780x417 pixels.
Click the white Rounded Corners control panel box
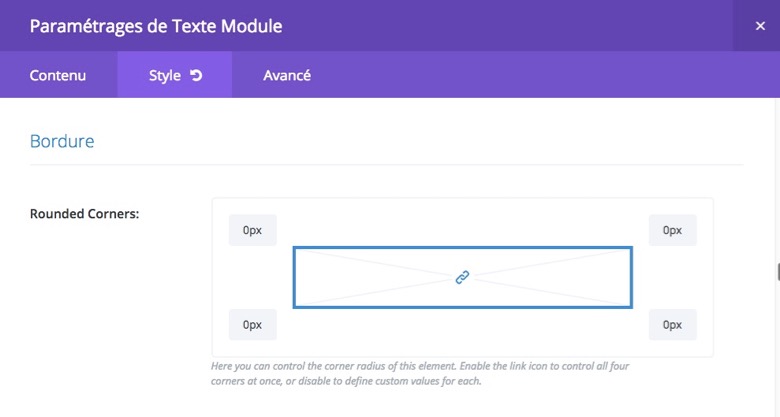463,277
